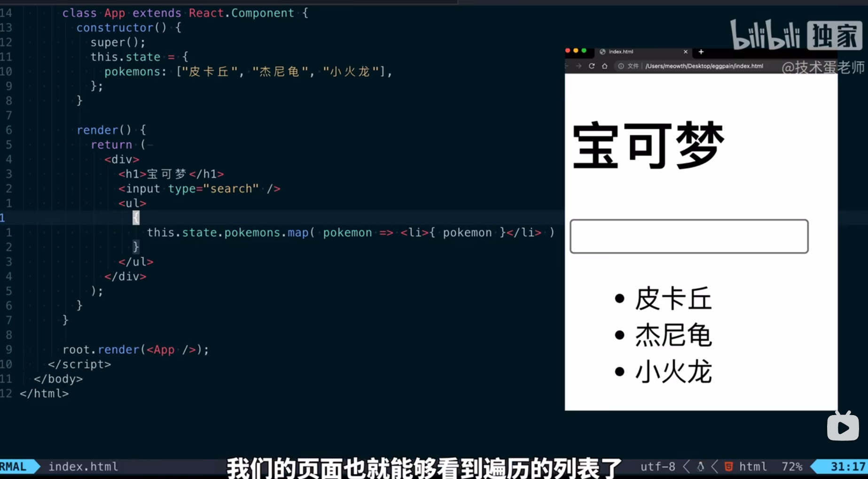Click the utf-8 encoding in status line
868x479 pixels.
657,466
